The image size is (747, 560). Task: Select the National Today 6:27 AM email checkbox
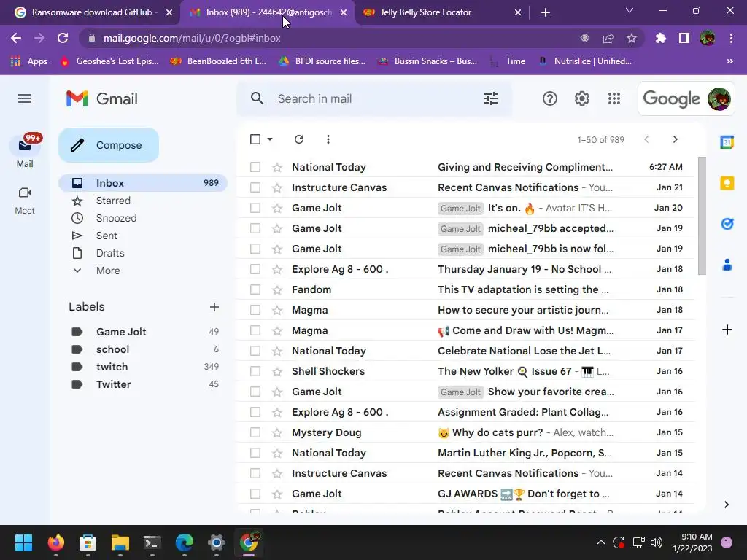(x=255, y=167)
